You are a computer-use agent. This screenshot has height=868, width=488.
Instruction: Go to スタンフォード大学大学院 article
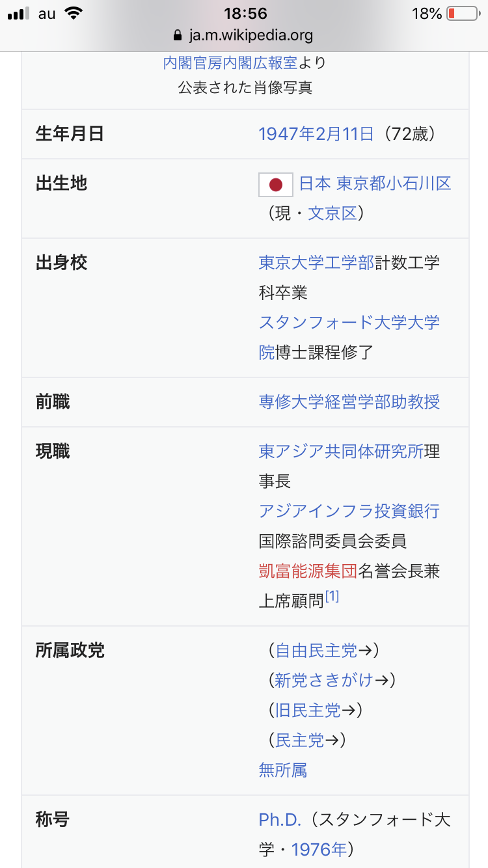coord(349,323)
